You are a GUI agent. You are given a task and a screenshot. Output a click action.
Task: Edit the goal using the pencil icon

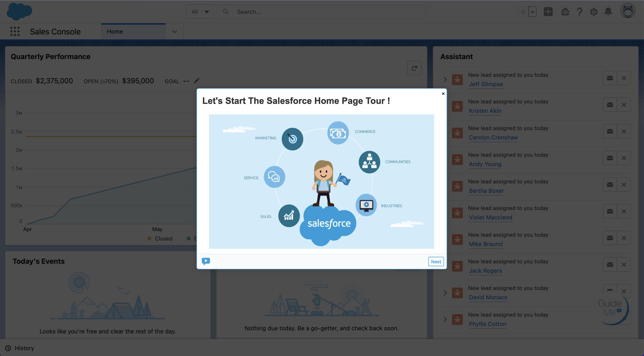click(197, 81)
